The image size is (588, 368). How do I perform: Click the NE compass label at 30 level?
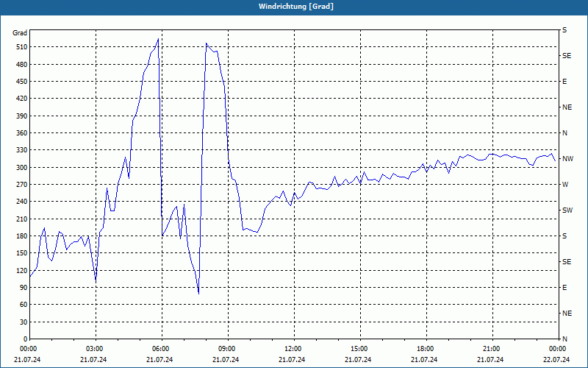(x=567, y=314)
